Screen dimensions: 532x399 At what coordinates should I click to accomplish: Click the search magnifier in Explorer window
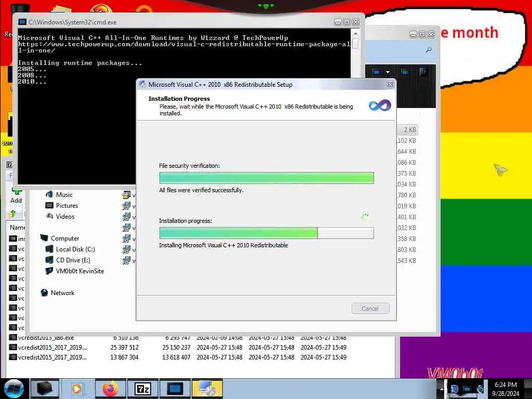(x=429, y=50)
